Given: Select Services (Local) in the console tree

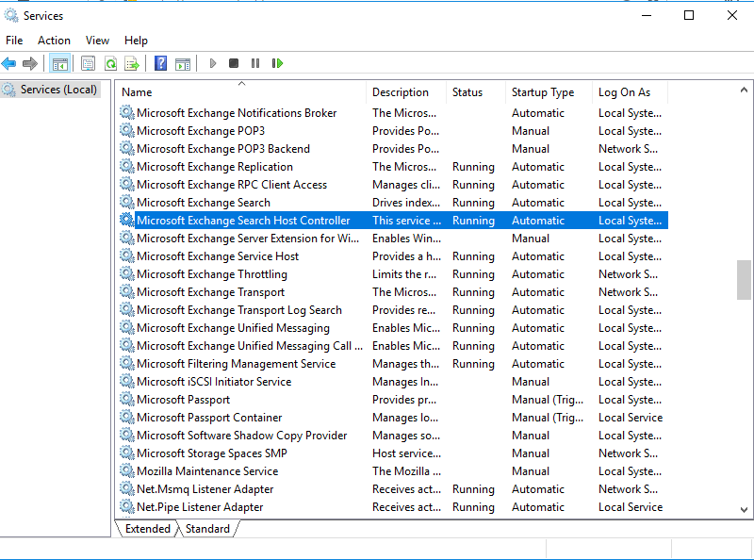Looking at the screenshot, I should pos(58,90).
